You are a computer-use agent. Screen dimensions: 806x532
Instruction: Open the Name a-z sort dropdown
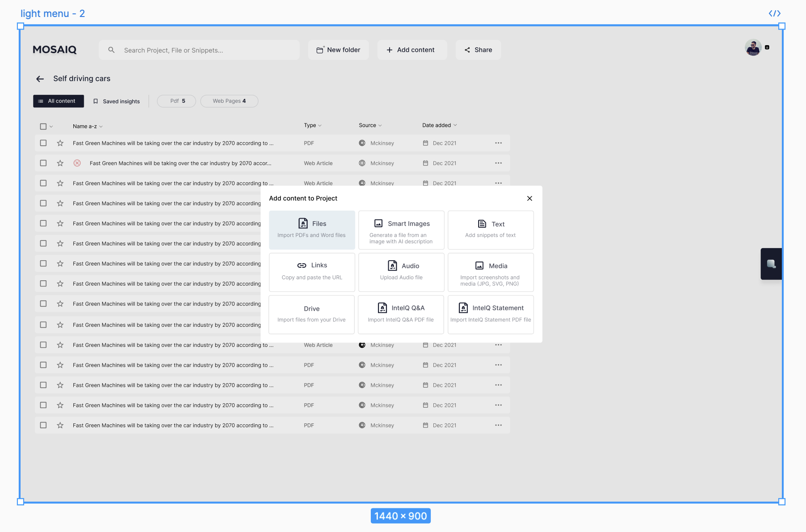87,126
